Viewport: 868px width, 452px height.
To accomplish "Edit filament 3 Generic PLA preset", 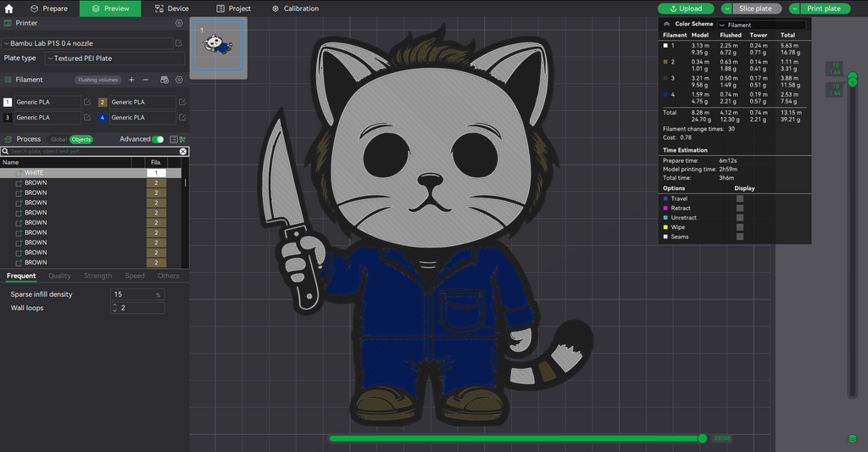I will tap(87, 117).
